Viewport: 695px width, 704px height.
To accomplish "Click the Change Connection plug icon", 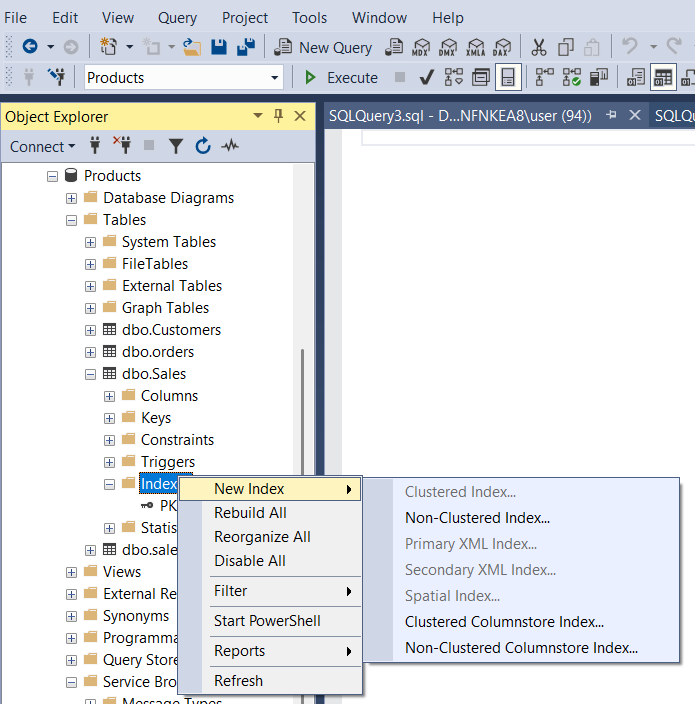I will click(57, 77).
